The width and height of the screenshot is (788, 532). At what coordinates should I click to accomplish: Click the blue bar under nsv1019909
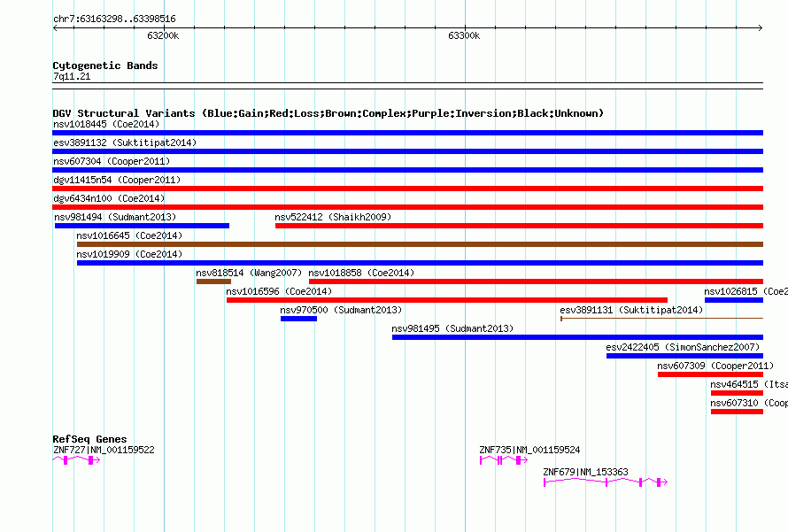[x=421, y=263]
